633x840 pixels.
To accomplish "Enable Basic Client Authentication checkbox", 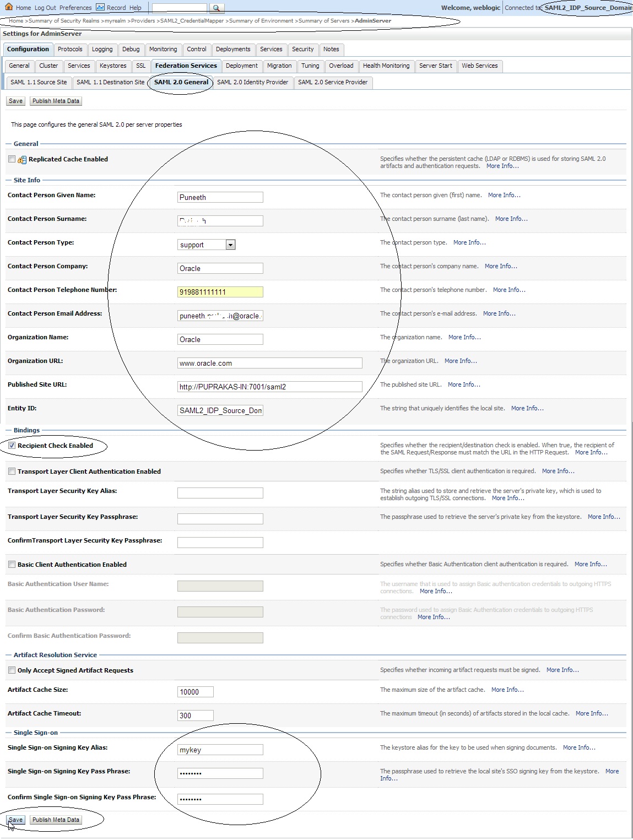I will tap(12, 565).
